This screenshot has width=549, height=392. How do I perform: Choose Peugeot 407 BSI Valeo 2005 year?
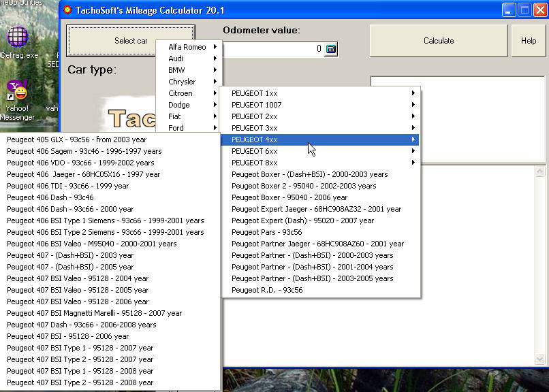click(x=110, y=289)
